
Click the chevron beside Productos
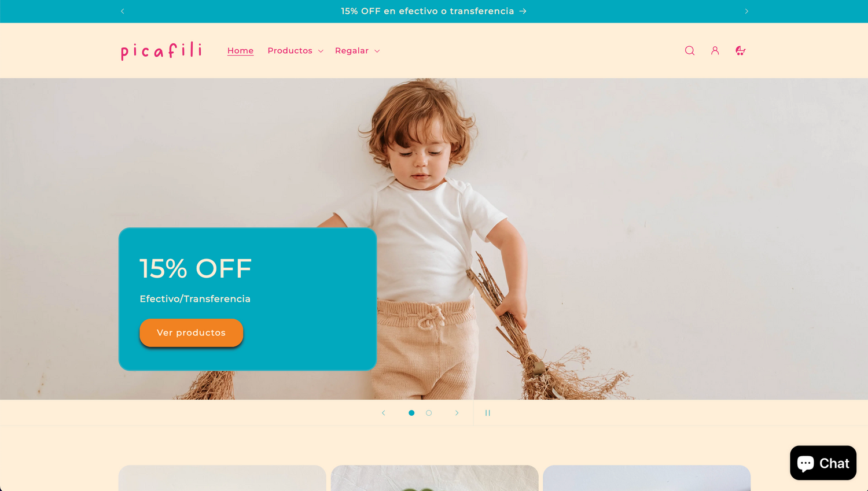tap(321, 51)
